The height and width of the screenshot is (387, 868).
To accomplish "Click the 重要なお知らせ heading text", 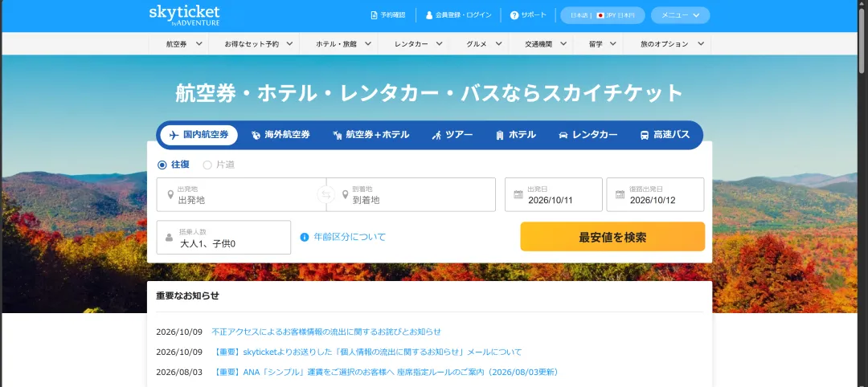I will click(x=187, y=295).
